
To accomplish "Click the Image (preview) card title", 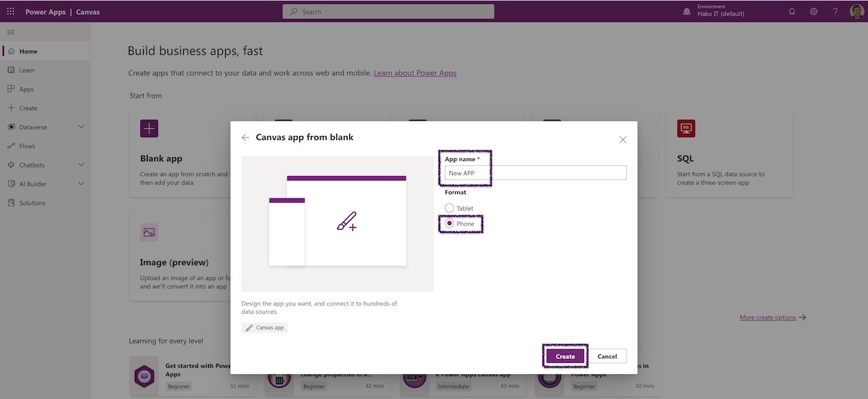I will [174, 262].
